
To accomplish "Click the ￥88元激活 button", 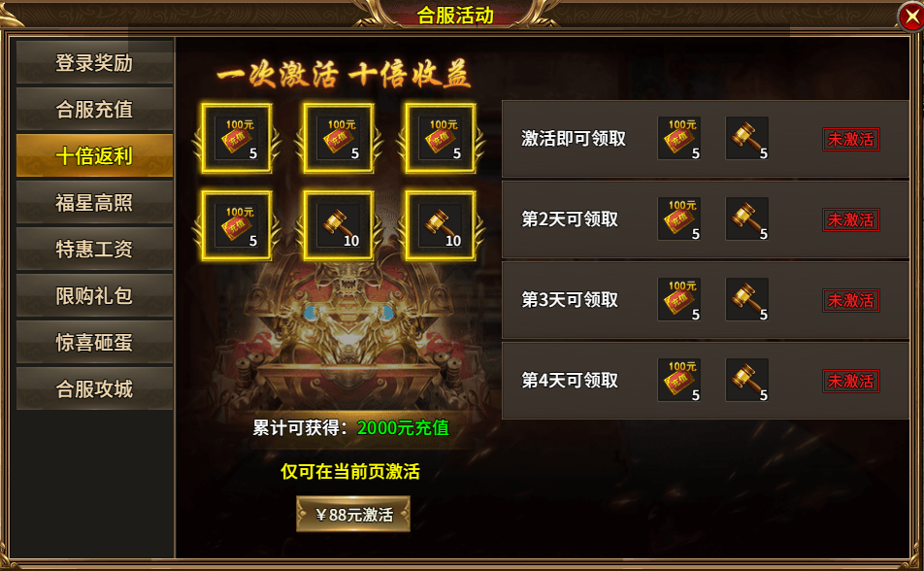I will coord(353,515).
